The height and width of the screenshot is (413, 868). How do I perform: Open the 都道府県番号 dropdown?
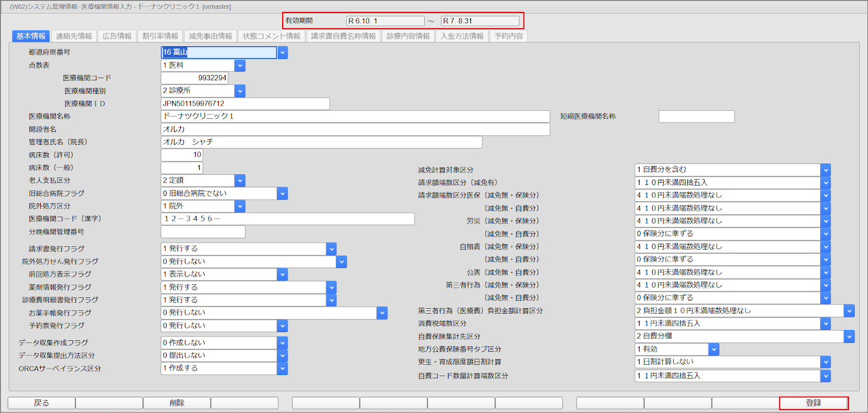coord(283,53)
